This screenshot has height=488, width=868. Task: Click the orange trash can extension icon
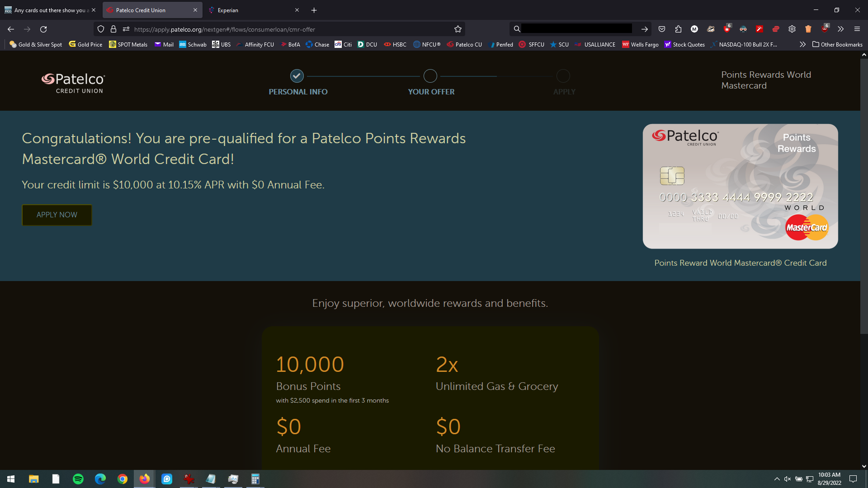pos(808,29)
